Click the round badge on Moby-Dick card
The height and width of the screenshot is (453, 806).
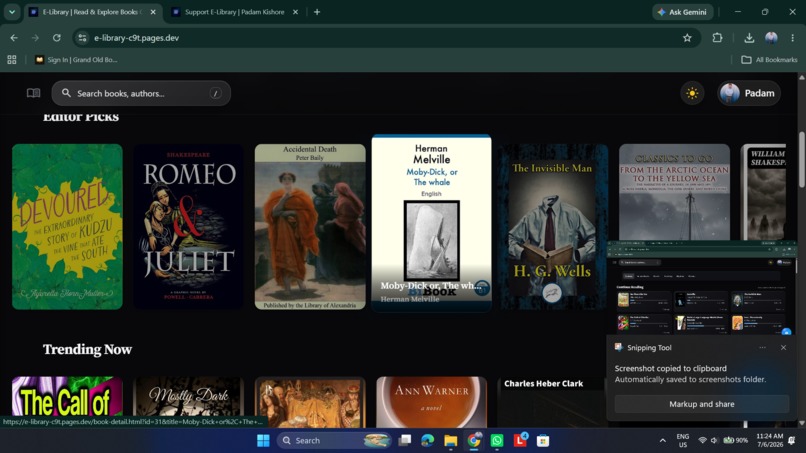482,288
